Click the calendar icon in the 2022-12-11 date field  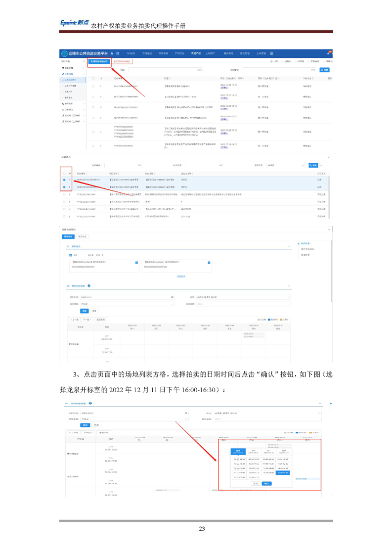point(172,297)
